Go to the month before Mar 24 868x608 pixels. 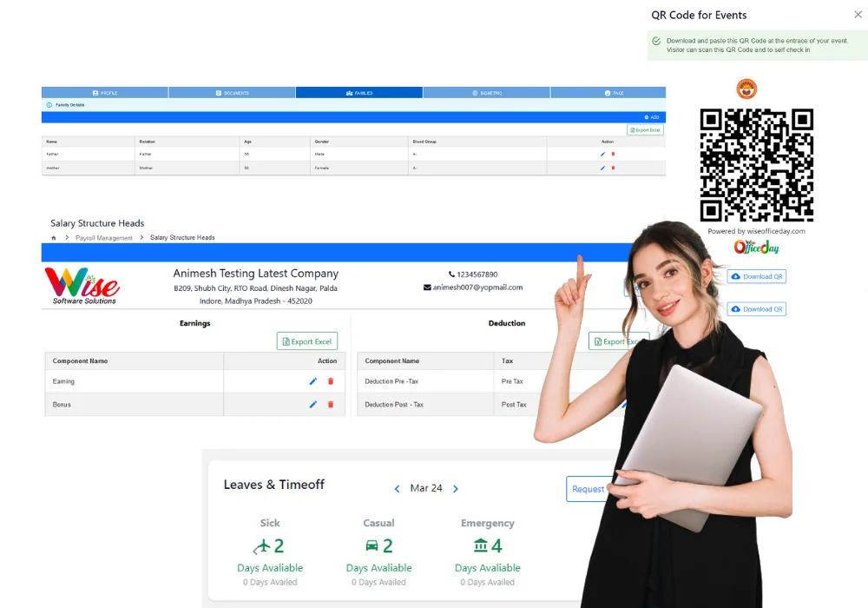(x=397, y=489)
